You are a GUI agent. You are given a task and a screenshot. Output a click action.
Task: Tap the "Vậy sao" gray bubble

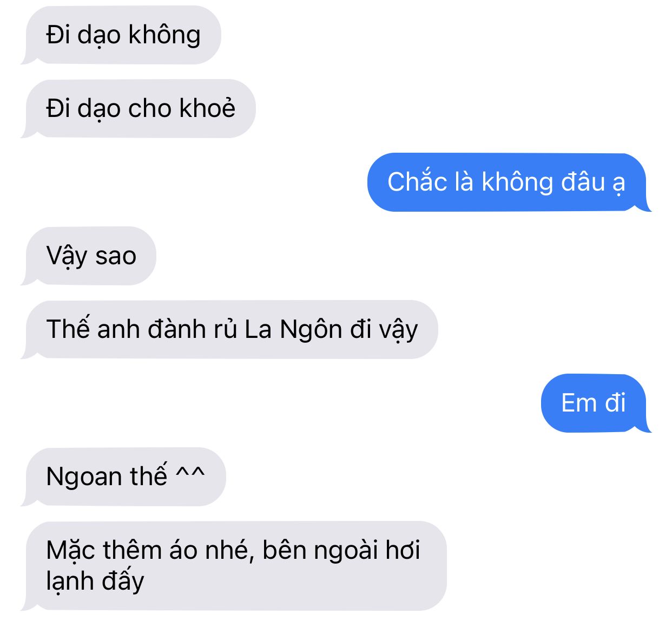pyautogui.click(x=90, y=256)
